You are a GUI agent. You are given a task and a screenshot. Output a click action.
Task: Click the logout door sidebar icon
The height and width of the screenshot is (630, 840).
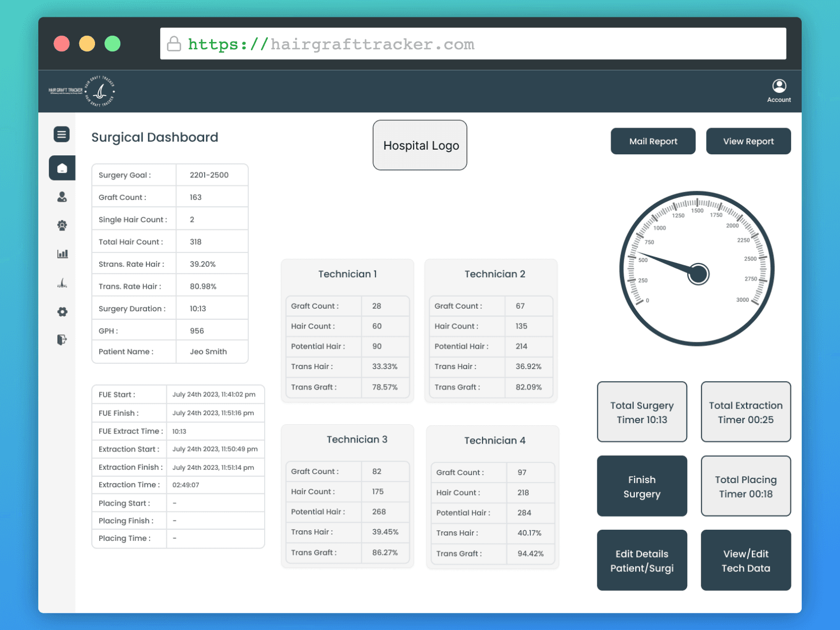62,340
